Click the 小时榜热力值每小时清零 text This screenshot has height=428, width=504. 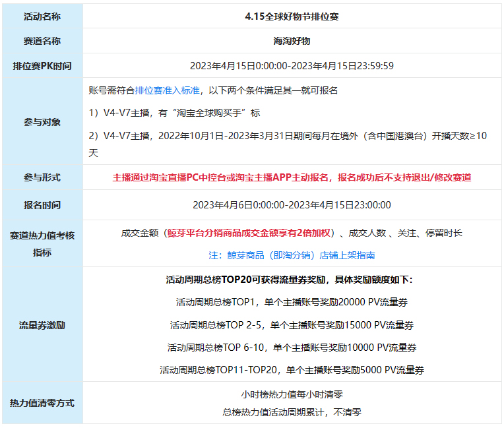coord(292,395)
